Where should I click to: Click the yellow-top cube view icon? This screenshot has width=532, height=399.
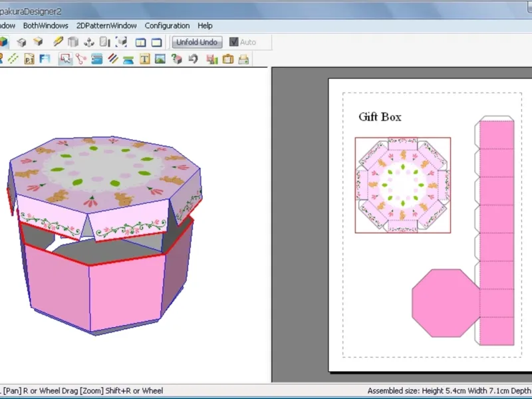coord(38,42)
